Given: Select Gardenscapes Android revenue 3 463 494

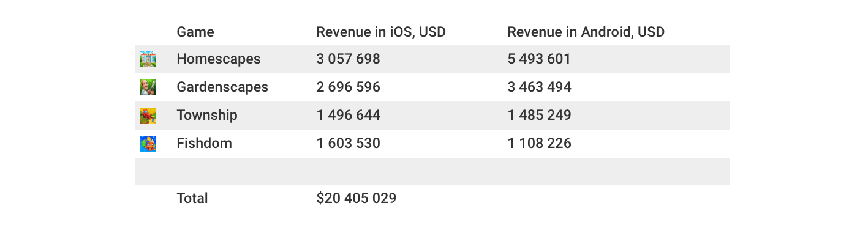Looking at the screenshot, I should (x=540, y=87).
